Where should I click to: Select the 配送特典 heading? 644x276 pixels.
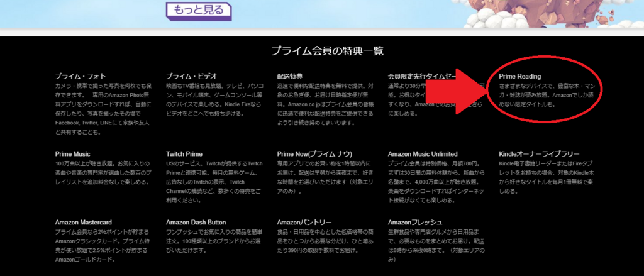pos(290,77)
